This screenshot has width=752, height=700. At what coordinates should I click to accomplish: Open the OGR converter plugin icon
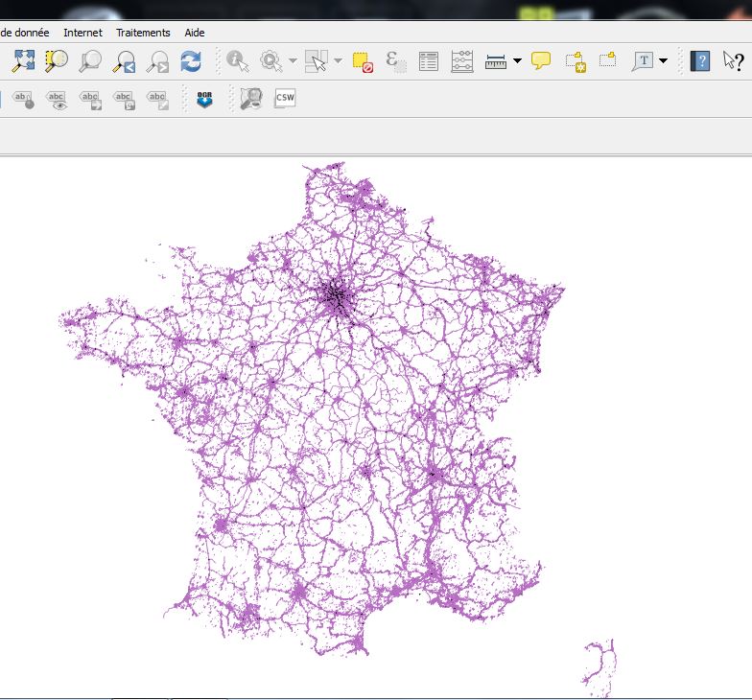(204, 100)
